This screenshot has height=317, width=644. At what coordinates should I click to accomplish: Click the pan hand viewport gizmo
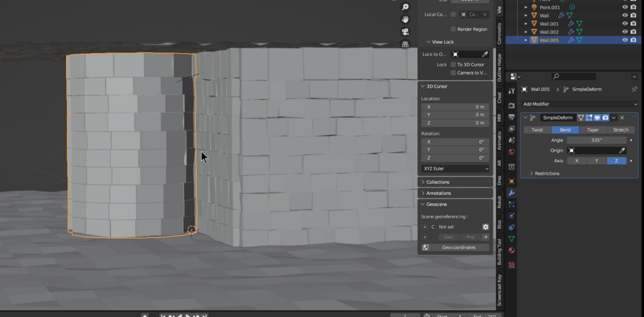405,19
